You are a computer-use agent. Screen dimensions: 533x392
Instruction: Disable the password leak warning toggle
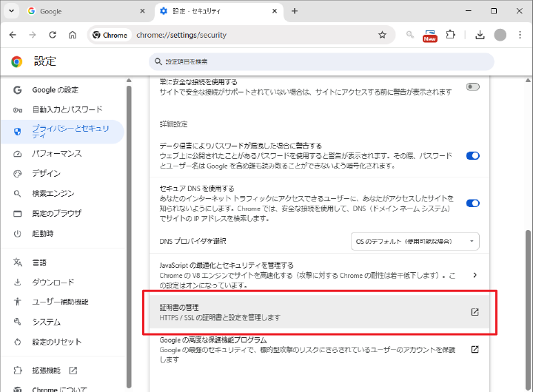[472, 156]
